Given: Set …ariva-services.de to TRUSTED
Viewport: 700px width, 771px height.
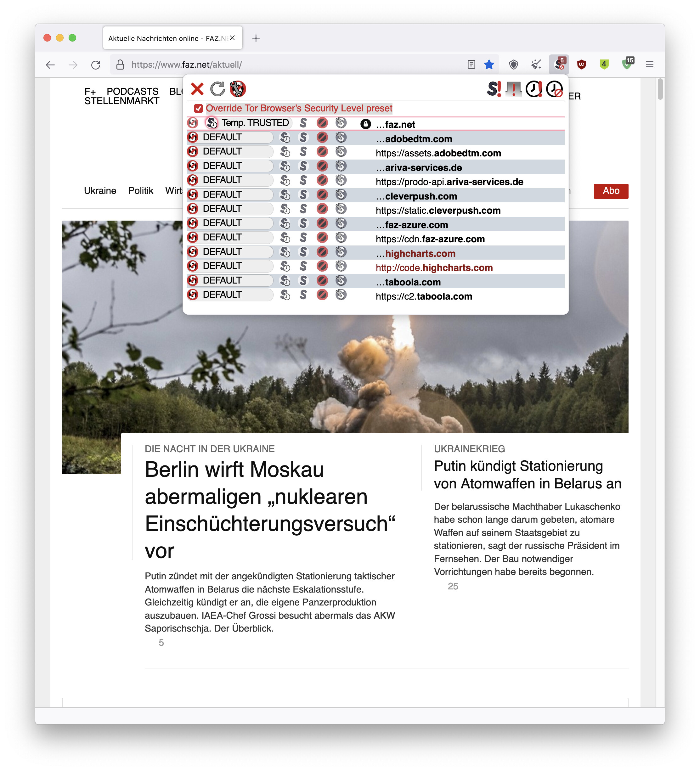Looking at the screenshot, I should pyautogui.click(x=303, y=166).
